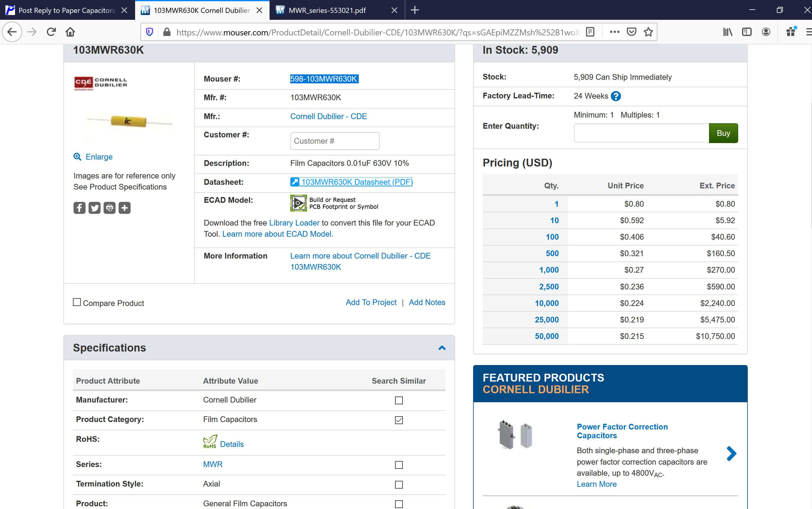Show site security padlock info
Image resolution: width=812 pixels, height=509 pixels.
(167, 32)
